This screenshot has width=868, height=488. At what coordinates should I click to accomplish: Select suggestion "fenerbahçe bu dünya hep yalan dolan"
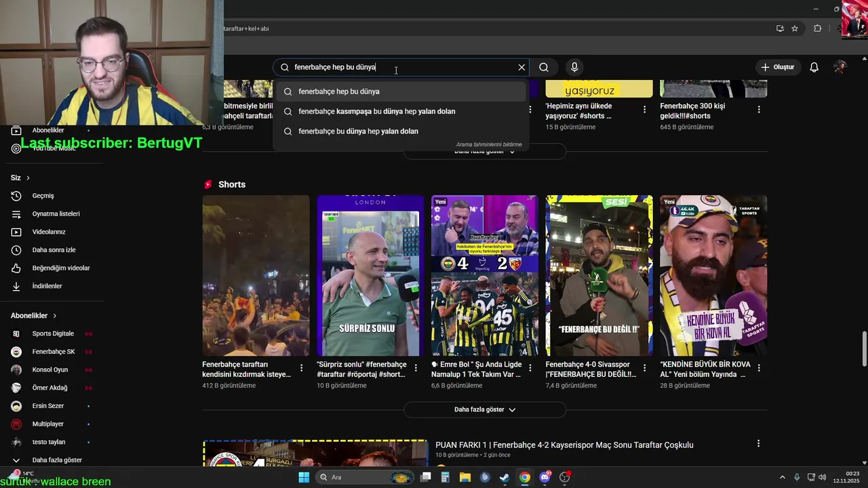tap(400, 131)
